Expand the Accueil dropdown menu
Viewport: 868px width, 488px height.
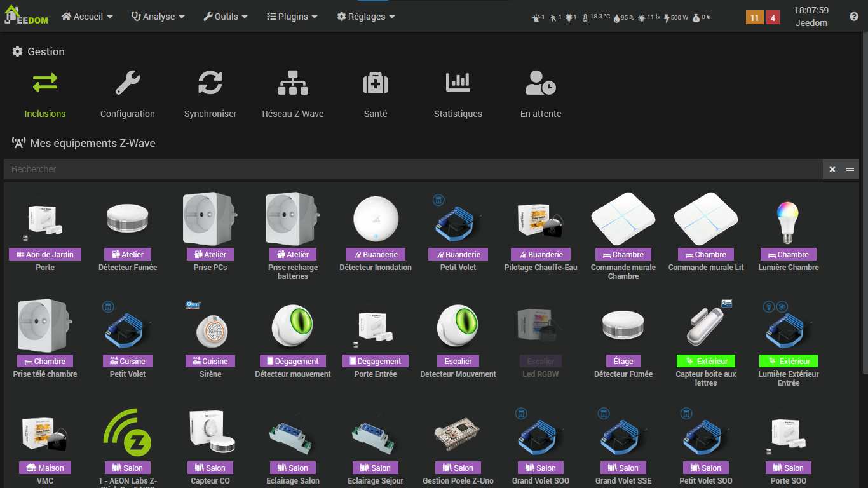point(87,17)
